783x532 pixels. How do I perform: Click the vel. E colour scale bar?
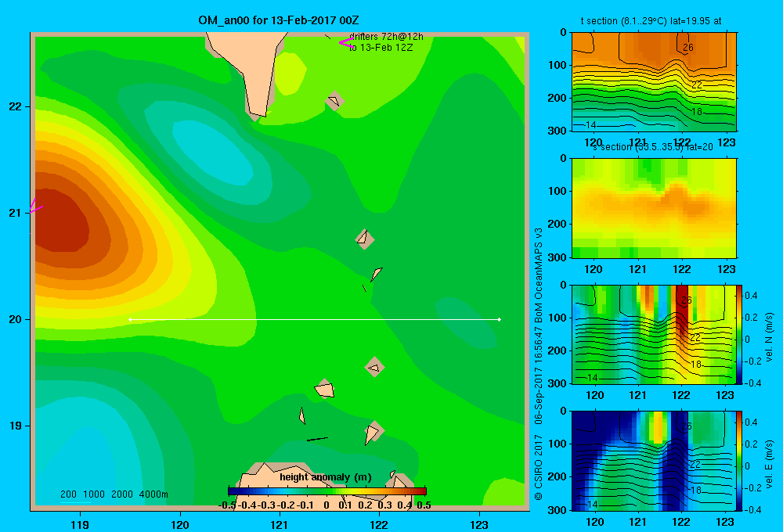click(740, 461)
